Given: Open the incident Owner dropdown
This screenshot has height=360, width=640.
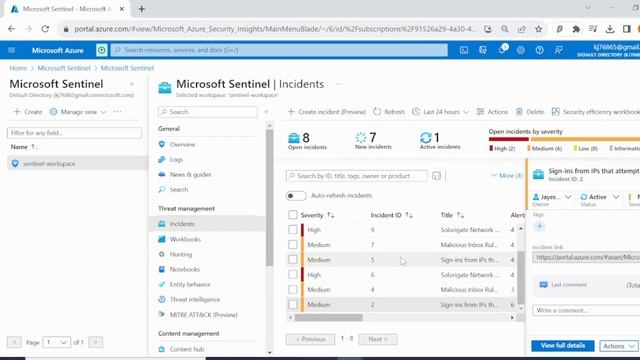Looking at the screenshot, I should click(x=552, y=197).
